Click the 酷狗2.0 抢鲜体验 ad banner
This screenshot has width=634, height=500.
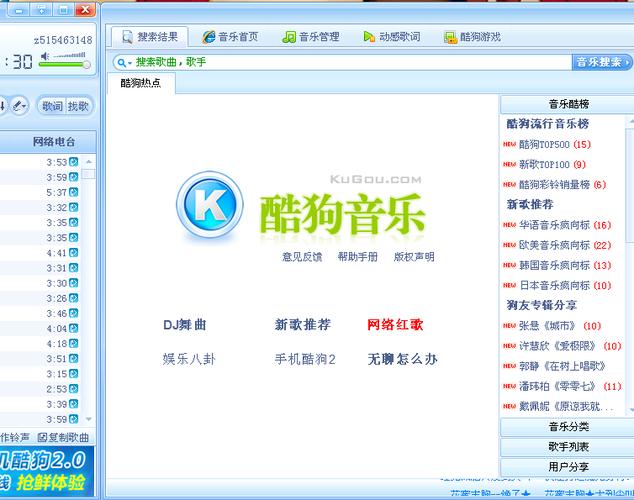click(x=47, y=471)
